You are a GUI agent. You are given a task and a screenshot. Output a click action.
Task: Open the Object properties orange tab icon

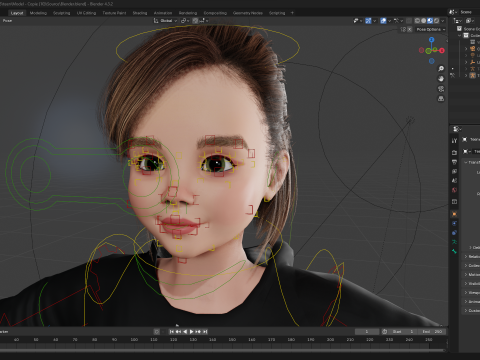coord(454,214)
